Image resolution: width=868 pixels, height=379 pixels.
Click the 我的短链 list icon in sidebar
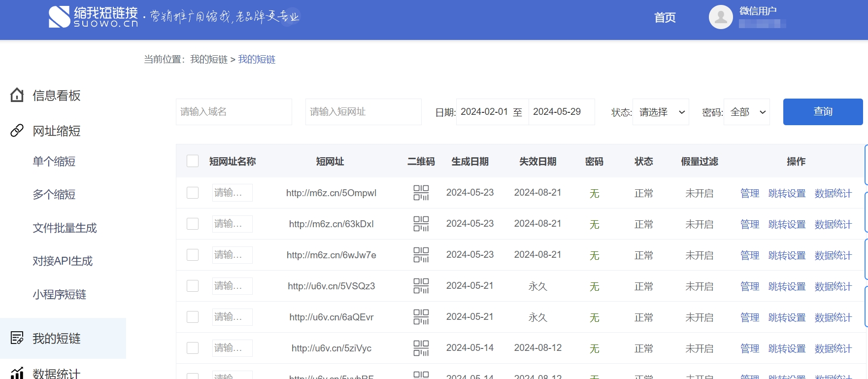(x=17, y=338)
